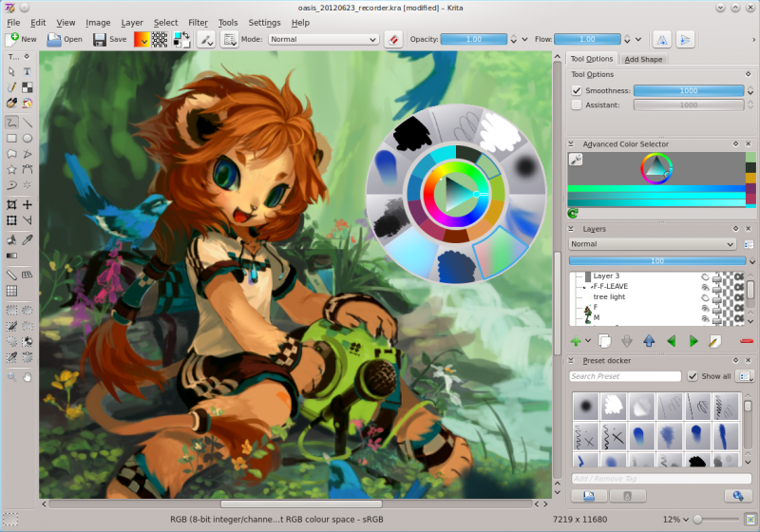Image resolution: width=760 pixels, height=532 pixels.
Task: Select the Polygon tool
Action: click(11, 154)
